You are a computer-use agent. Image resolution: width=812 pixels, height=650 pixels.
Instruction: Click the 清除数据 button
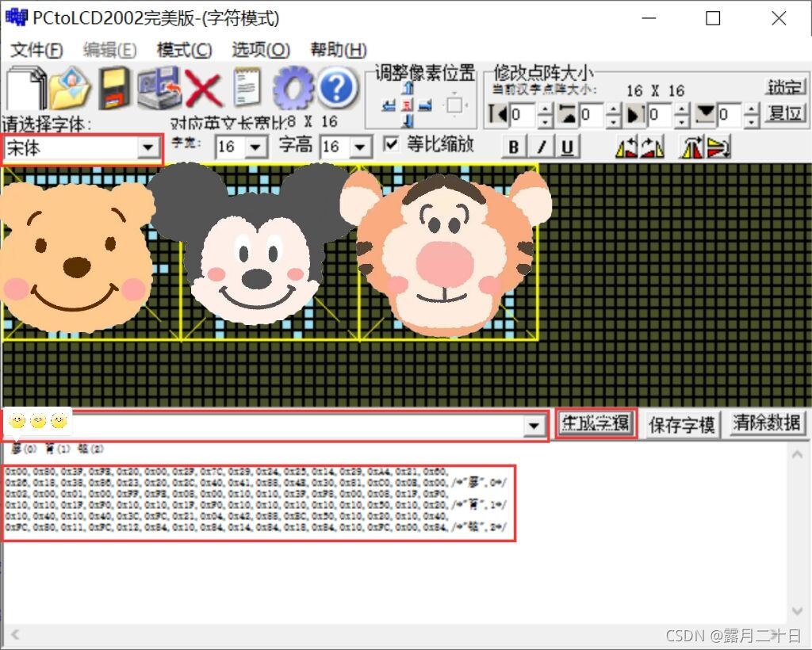coord(767,424)
